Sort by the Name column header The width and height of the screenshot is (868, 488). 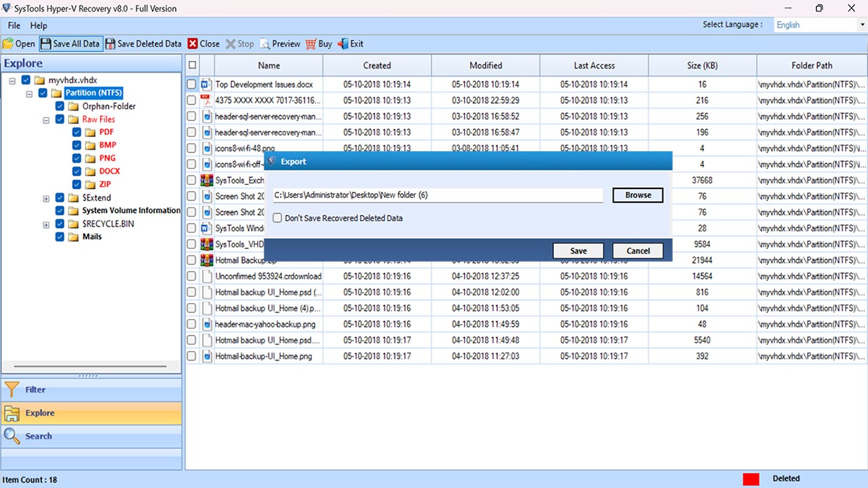(x=269, y=66)
